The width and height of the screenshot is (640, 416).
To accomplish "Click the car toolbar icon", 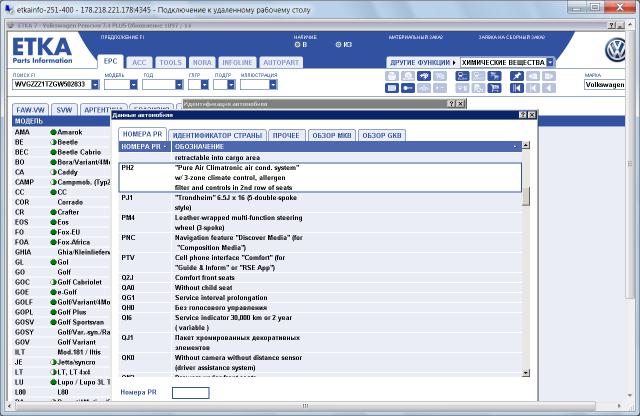I will click(424, 76).
